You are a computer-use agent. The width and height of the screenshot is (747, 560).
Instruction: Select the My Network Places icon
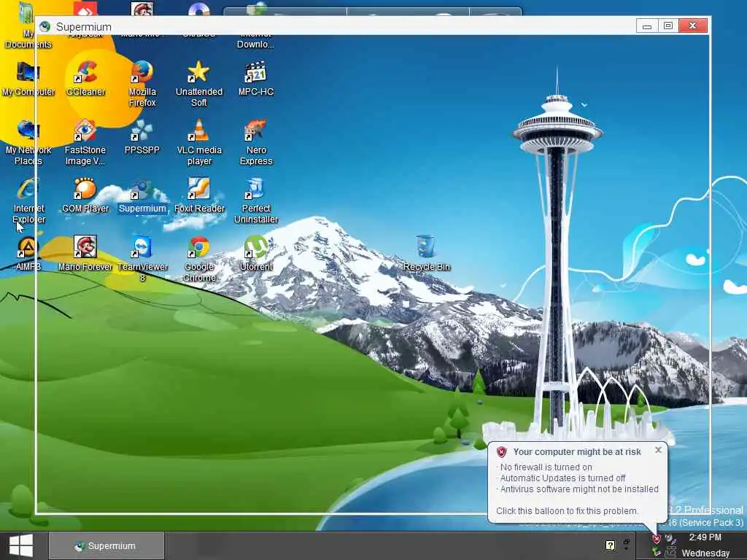click(x=28, y=142)
